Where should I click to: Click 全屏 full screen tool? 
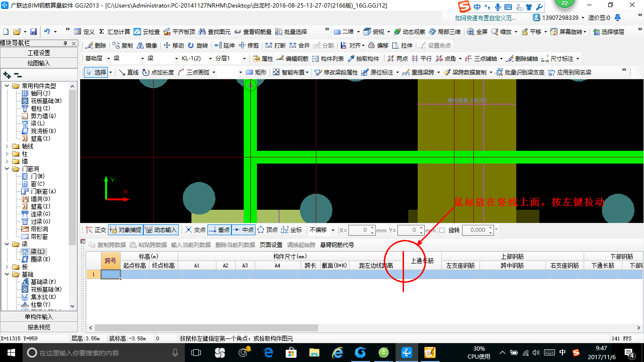pos(477,32)
